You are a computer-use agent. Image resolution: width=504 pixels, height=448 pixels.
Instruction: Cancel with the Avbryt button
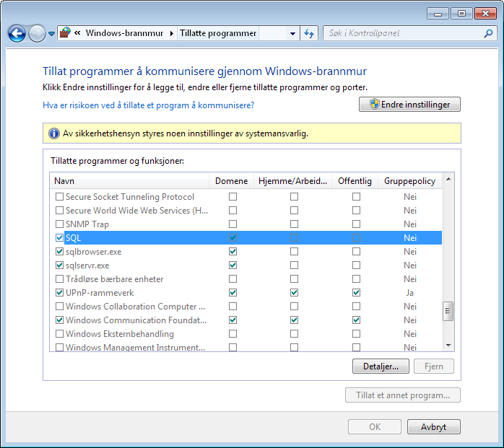[434, 427]
